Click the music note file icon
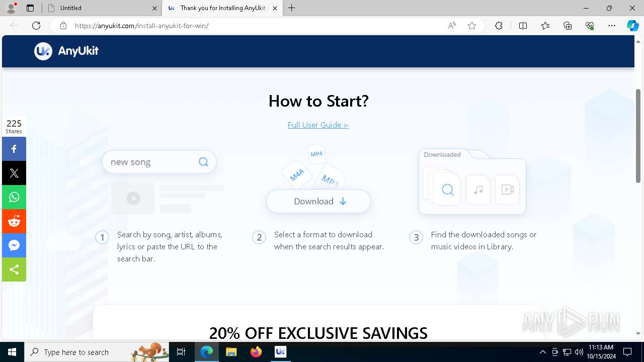Viewport: 644px width, 362px height. (x=478, y=190)
